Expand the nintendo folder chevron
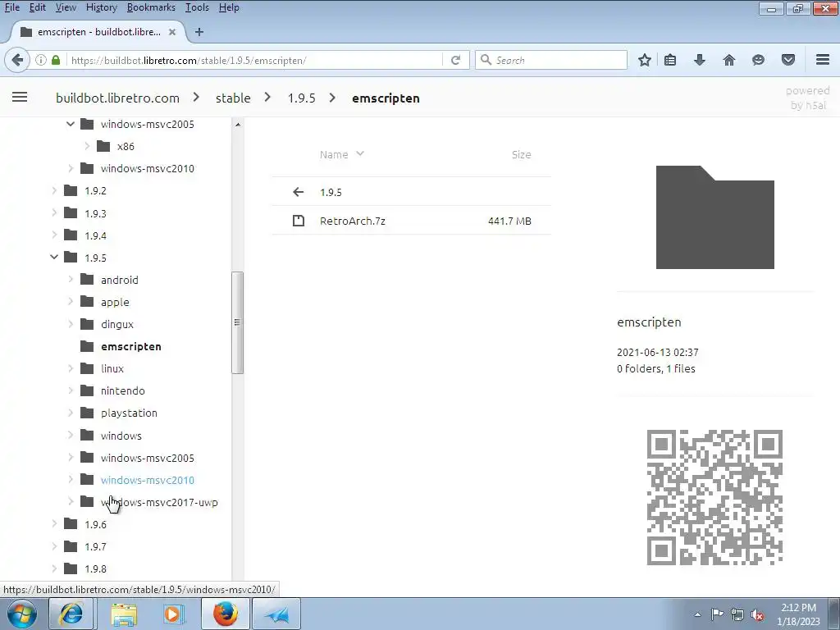The height and width of the screenshot is (630, 840). tap(71, 390)
